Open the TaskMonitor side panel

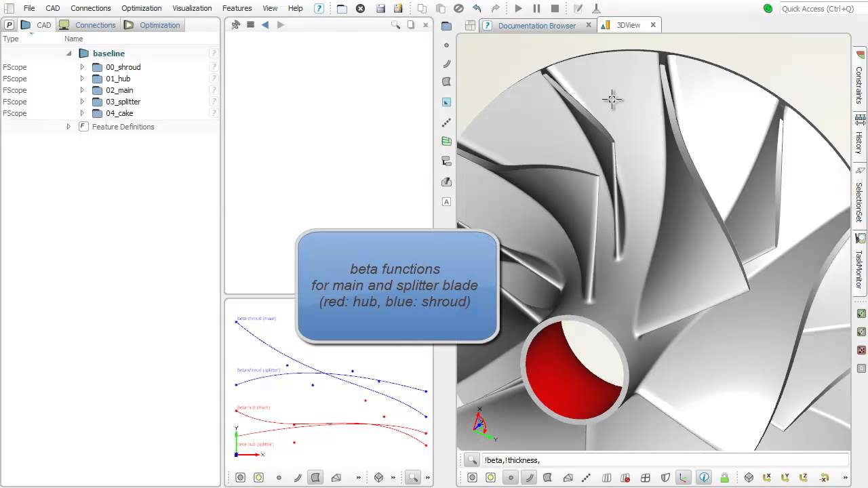coord(859,263)
